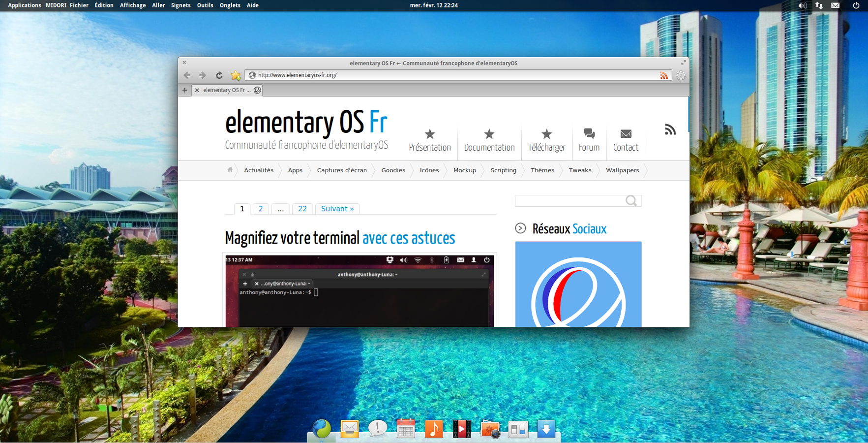
Task: Click the home icon in the category bar
Action: (x=230, y=170)
